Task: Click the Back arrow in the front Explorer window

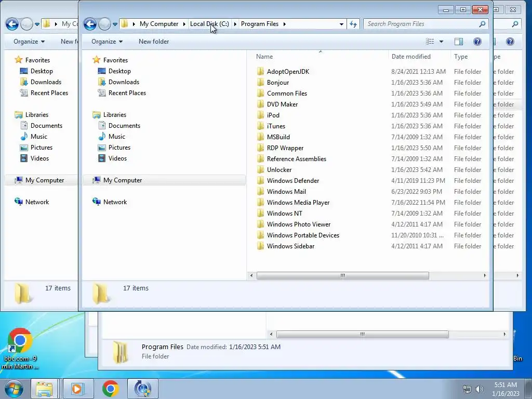Action: click(90, 24)
